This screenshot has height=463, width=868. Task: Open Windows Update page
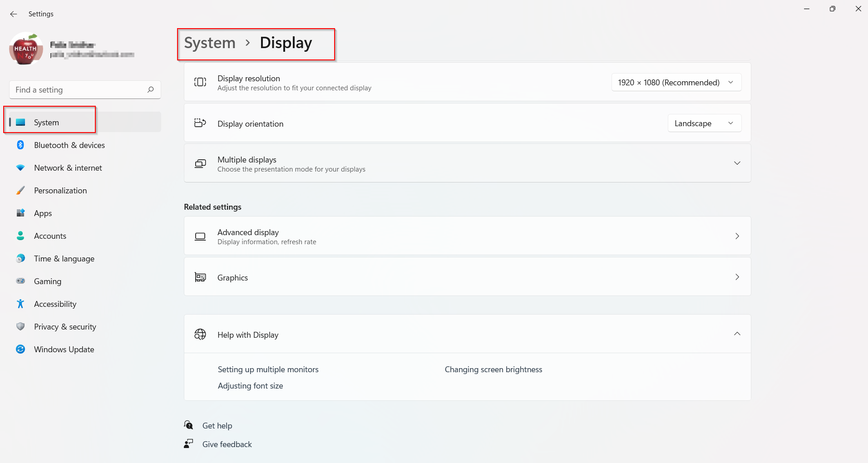85,350
